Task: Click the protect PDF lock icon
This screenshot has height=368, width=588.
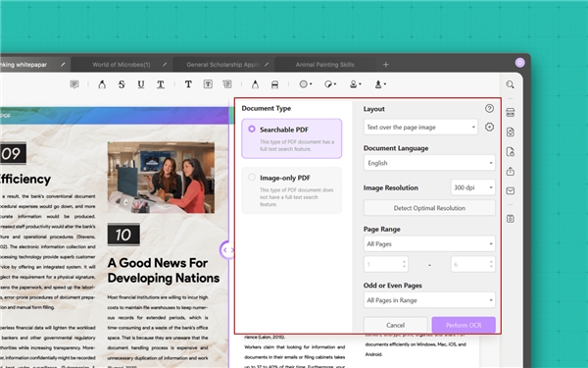Action: (x=510, y=152)
